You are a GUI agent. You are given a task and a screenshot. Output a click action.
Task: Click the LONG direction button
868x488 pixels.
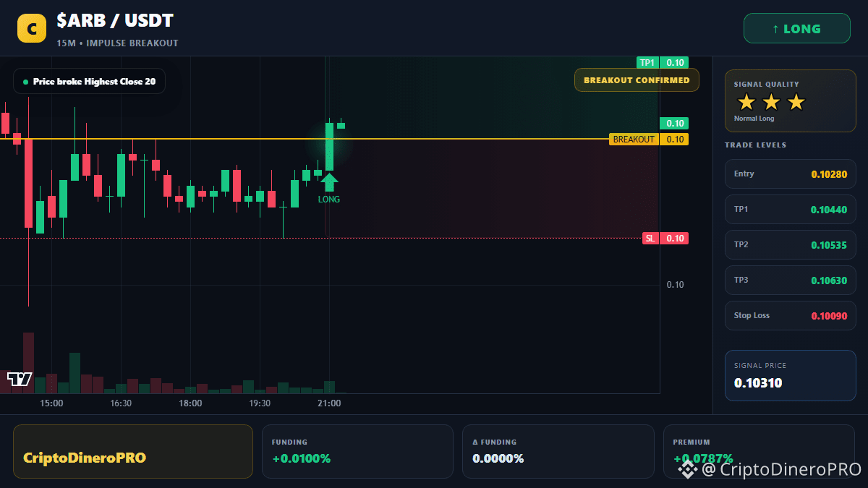796,29
